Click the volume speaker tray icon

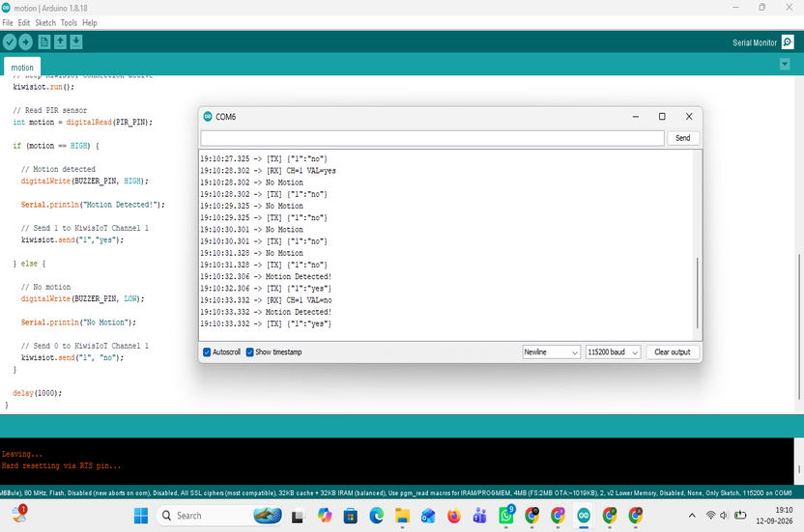tap(724, 515)
